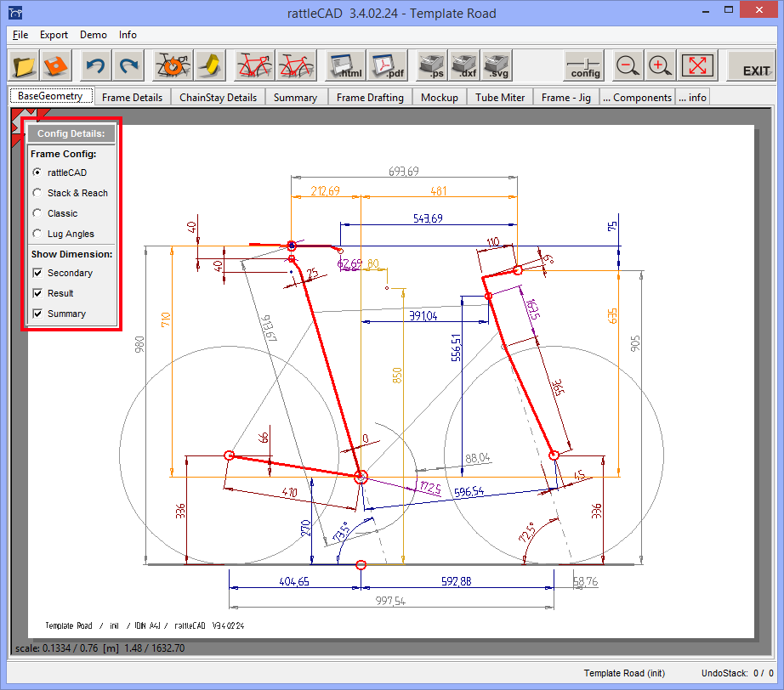Click the second red bicycle template icon
The width and height of the screenshot is (784, 690).
pos(297,65)
